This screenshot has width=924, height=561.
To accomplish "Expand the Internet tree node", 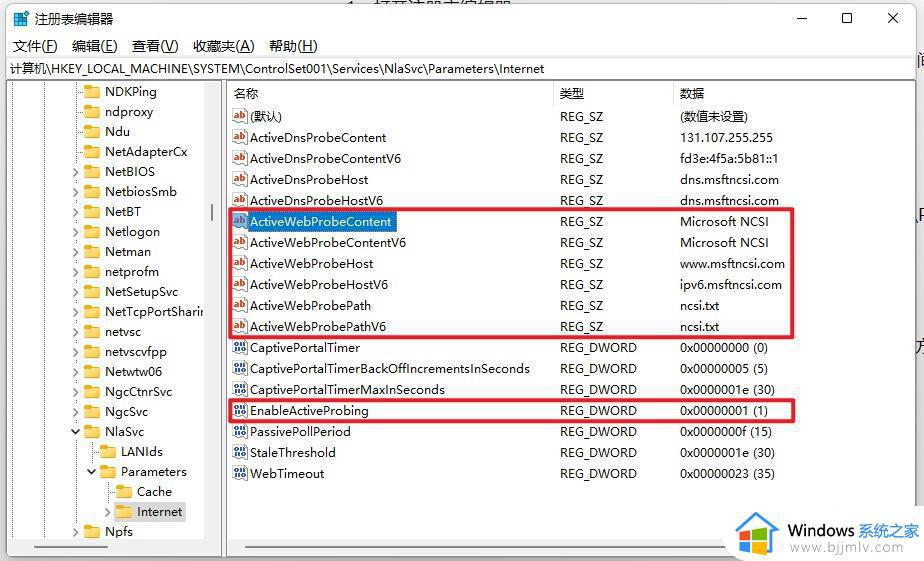I will coord(107,513).
